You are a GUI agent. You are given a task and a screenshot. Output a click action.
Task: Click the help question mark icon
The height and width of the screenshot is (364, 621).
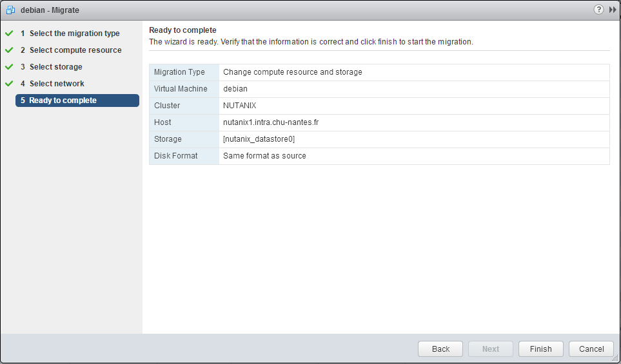click(x=598, y=10)
